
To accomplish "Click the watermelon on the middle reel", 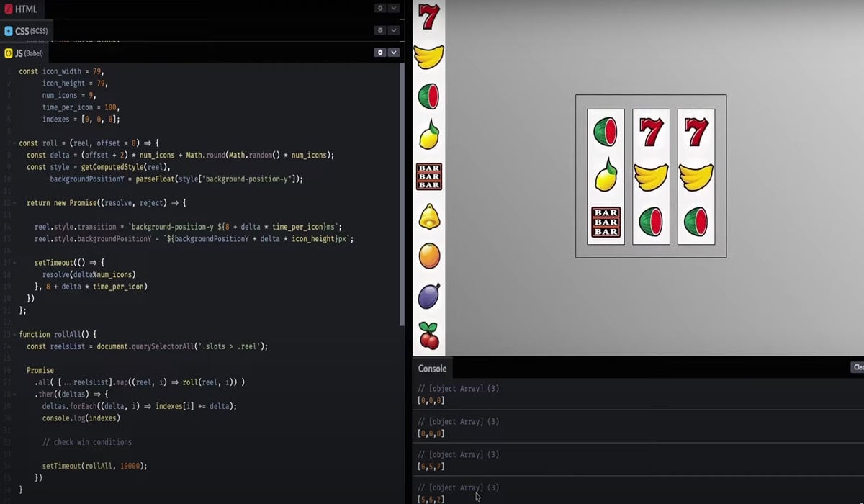I will tap(651, 222).
